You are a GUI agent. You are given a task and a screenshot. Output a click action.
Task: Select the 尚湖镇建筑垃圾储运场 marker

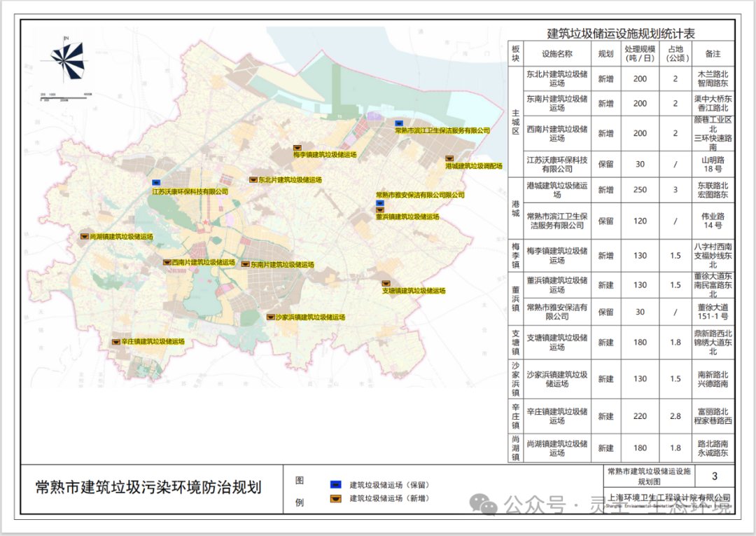[83, 235]
